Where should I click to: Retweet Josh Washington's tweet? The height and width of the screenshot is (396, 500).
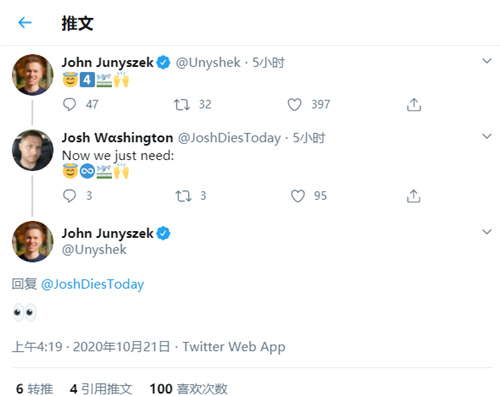coord(183,196)
